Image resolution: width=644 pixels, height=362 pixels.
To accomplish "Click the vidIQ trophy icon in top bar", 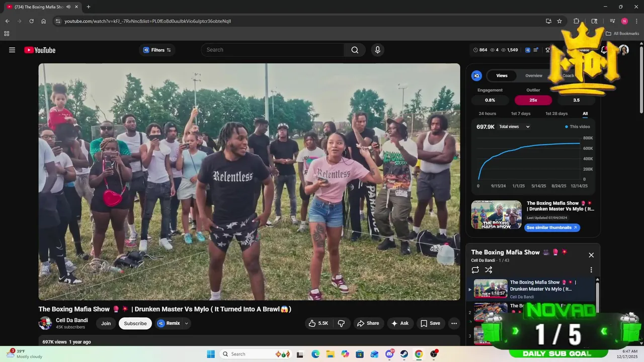I will pyautogui.click(x=547, y=50).
